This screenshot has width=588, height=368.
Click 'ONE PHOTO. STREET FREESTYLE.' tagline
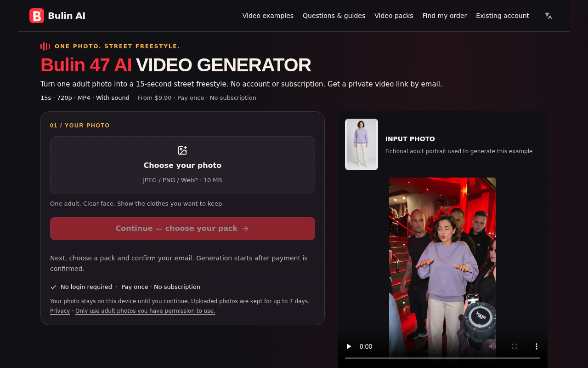[x=117, y=46]
